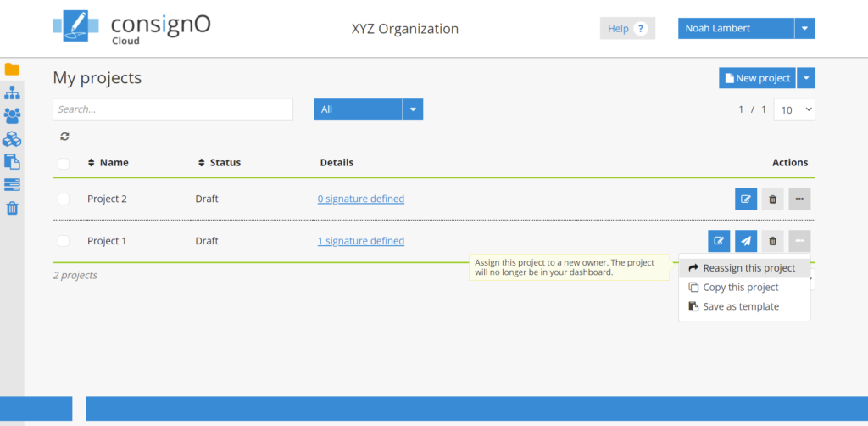Viewport: 868px width, 426px height.
Task: Expand the All status filter dropdown
Action: [x=412, y=109]
